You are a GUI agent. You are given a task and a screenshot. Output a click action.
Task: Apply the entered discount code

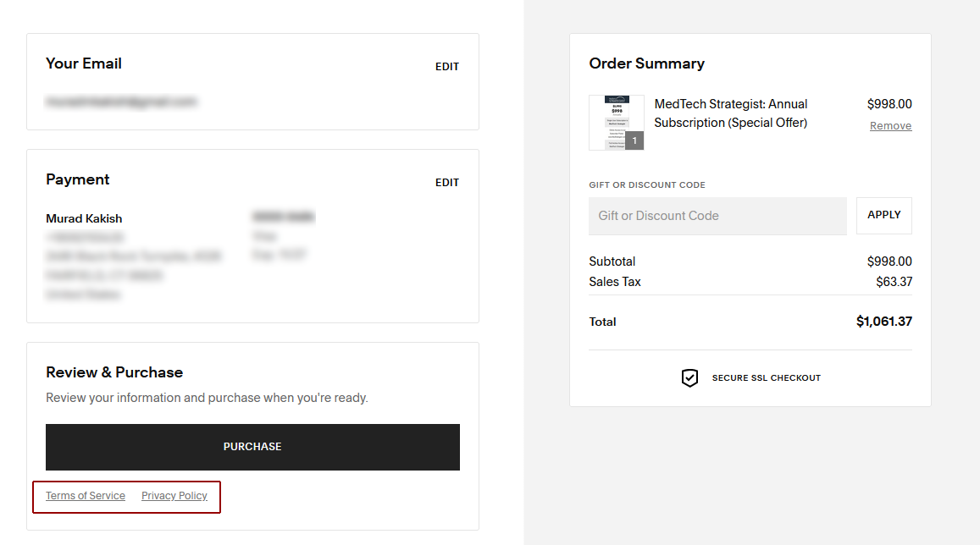coord(883,215)
